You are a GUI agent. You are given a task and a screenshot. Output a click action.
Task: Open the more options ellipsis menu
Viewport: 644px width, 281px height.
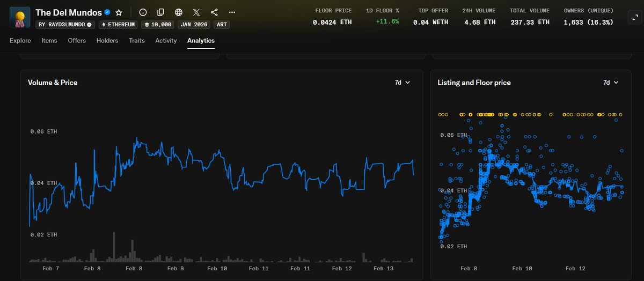232,12
